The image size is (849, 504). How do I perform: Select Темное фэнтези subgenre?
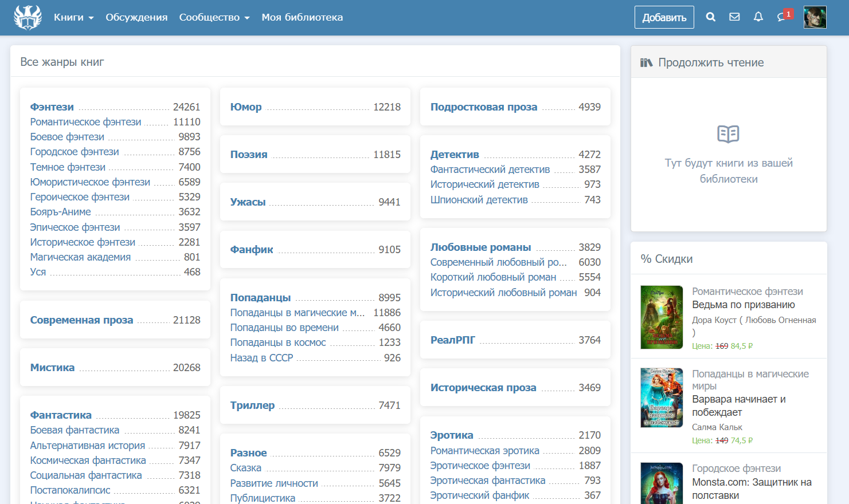(68, 167)
